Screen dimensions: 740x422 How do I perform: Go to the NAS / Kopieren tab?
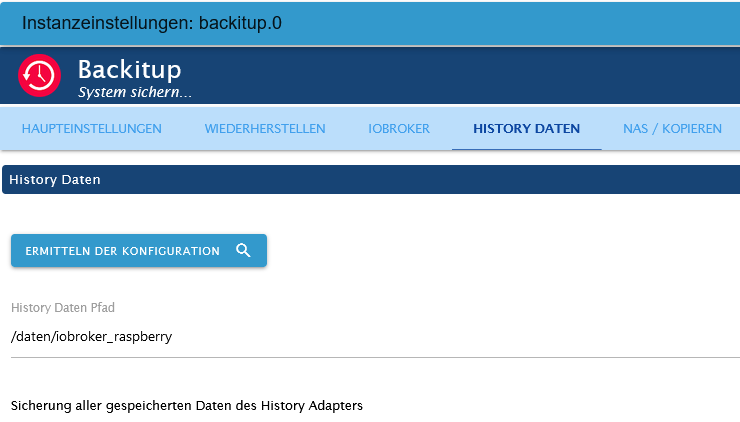click(x=672, y=128)
